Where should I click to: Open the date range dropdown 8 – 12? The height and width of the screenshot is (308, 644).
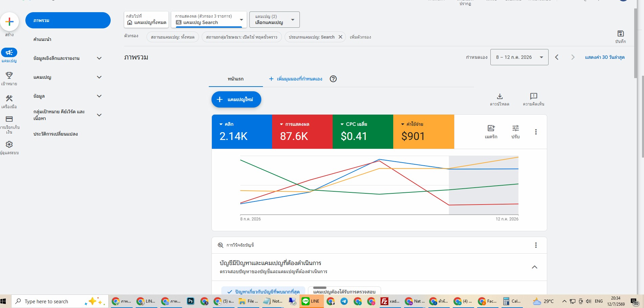(x=519, y=57)
